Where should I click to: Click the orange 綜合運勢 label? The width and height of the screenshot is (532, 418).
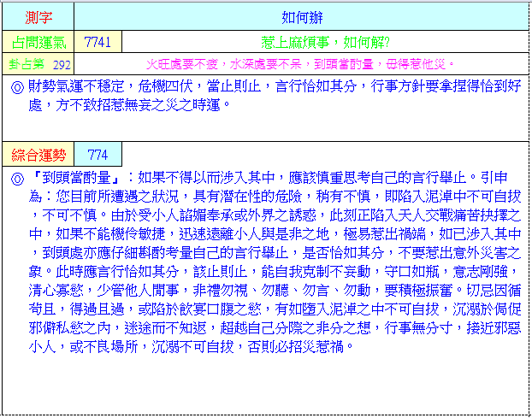point(37,155)
